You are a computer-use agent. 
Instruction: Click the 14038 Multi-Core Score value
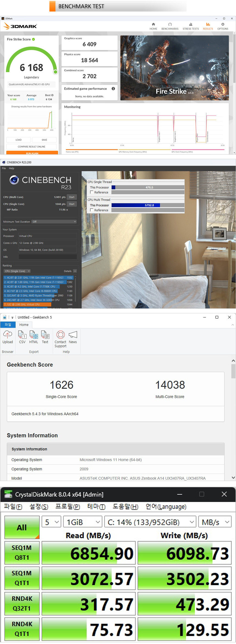pyautogui.click(x=170, y=385)
